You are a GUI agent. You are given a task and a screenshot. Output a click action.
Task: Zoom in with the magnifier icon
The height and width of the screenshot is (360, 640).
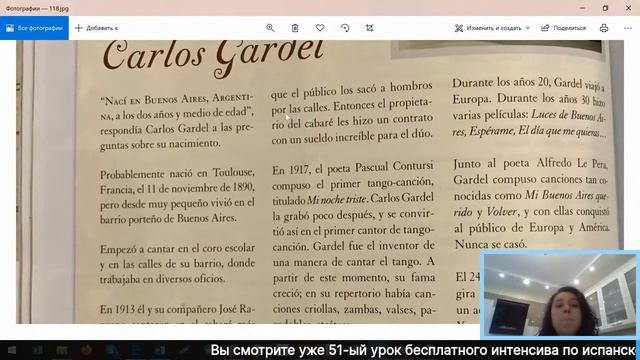click(x=270, y=28)
